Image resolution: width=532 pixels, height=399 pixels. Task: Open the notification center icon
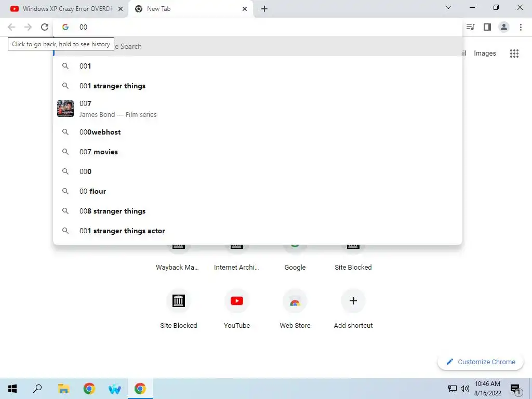(x=515, y=389)
